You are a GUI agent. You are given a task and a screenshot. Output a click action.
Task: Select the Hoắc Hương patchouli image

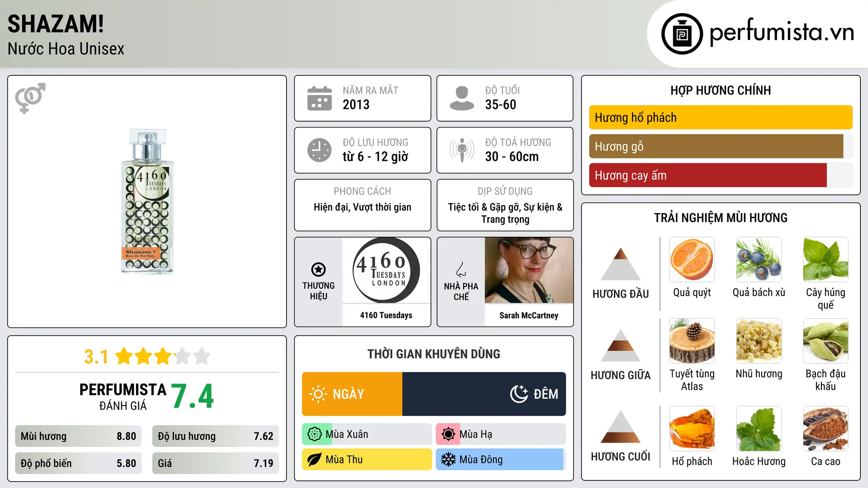tap(759, 429)
